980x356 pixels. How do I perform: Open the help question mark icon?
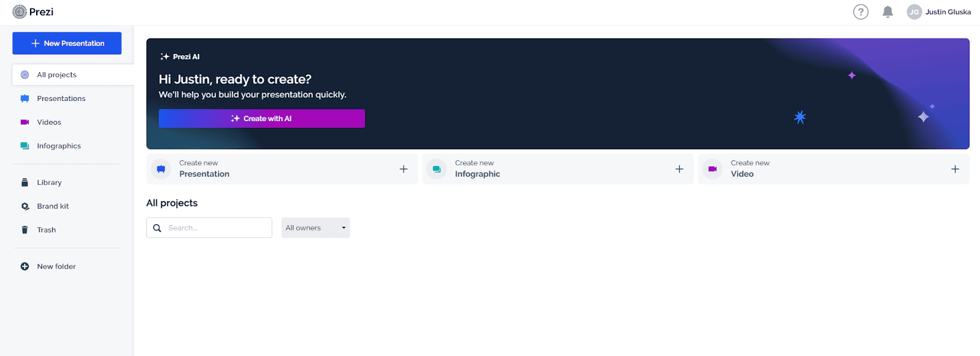[x=861, y=12]
